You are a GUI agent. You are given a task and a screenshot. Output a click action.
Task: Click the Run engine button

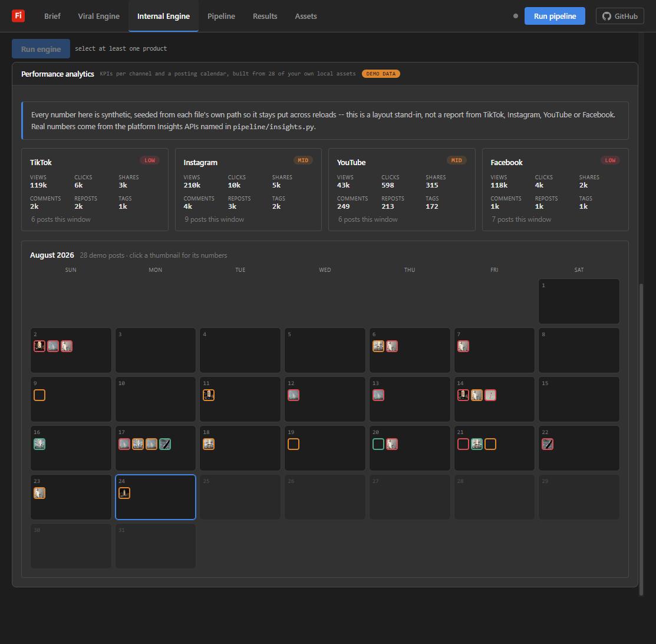click(x=41, y=48)
